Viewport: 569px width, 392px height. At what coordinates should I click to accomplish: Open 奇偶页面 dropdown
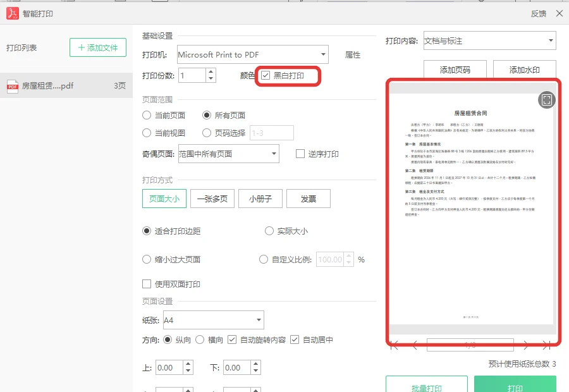click(229, 154)
